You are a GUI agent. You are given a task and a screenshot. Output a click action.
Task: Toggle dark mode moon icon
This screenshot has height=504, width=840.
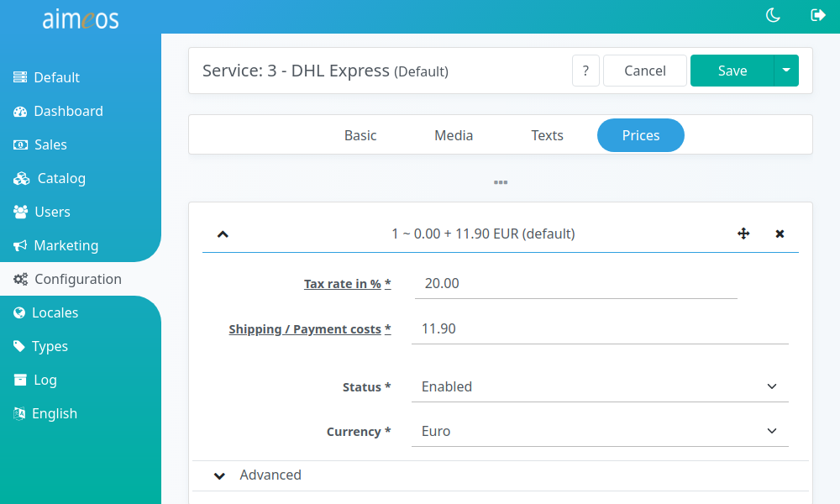(x=773, y=15)
